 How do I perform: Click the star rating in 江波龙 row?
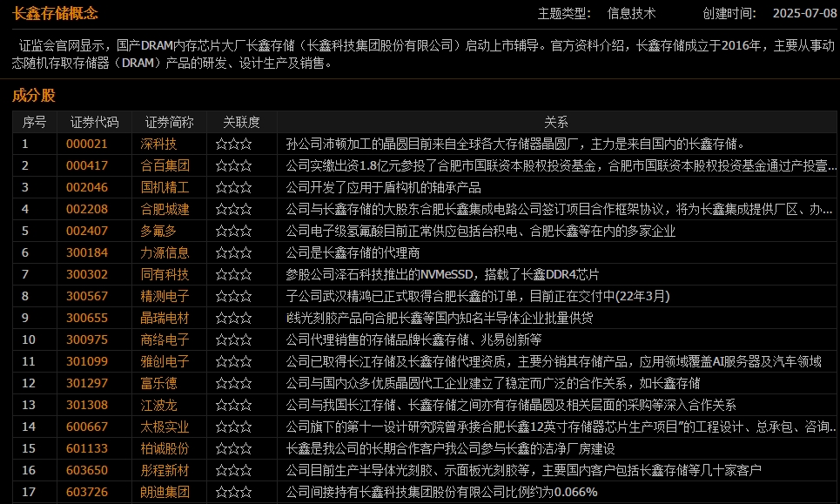point(233,405)
